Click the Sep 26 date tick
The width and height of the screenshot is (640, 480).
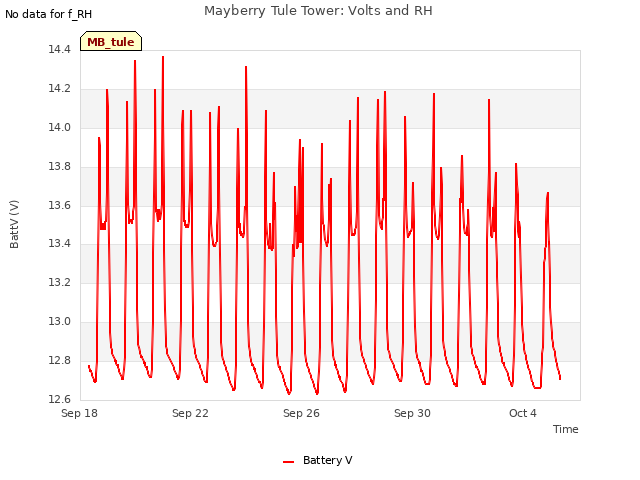click(x=301, y=413)
